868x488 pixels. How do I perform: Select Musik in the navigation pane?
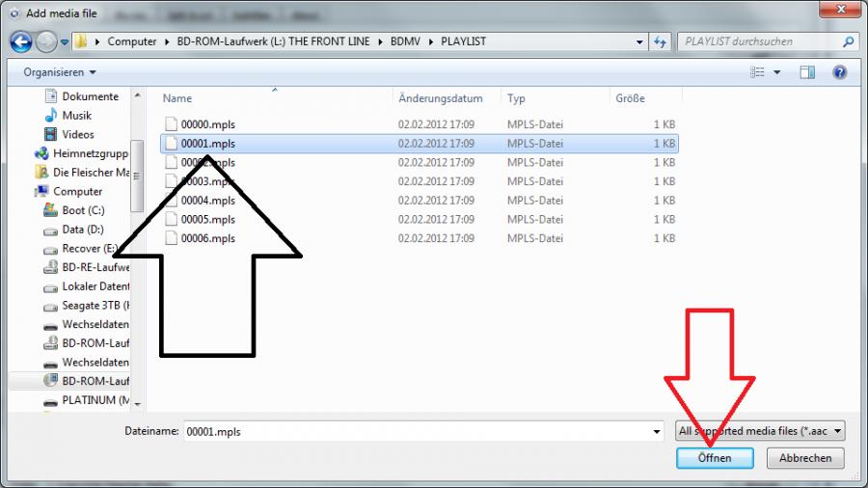[77, 115]
